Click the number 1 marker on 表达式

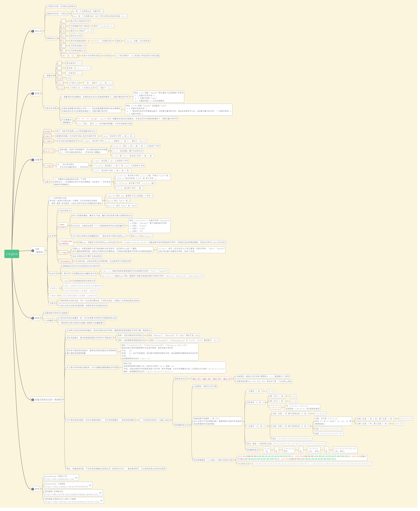tap(33, 31)
